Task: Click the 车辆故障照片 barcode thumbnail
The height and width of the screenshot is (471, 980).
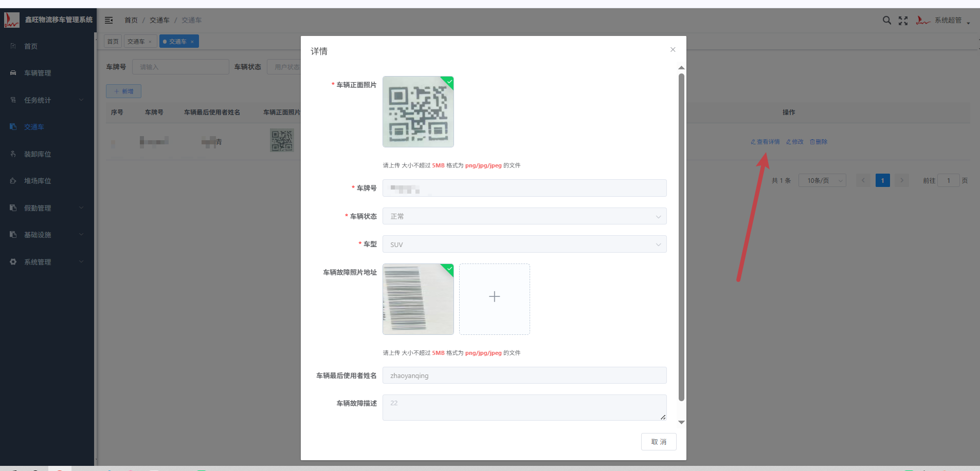Action: pyautogui.click(x=418, y=299)
